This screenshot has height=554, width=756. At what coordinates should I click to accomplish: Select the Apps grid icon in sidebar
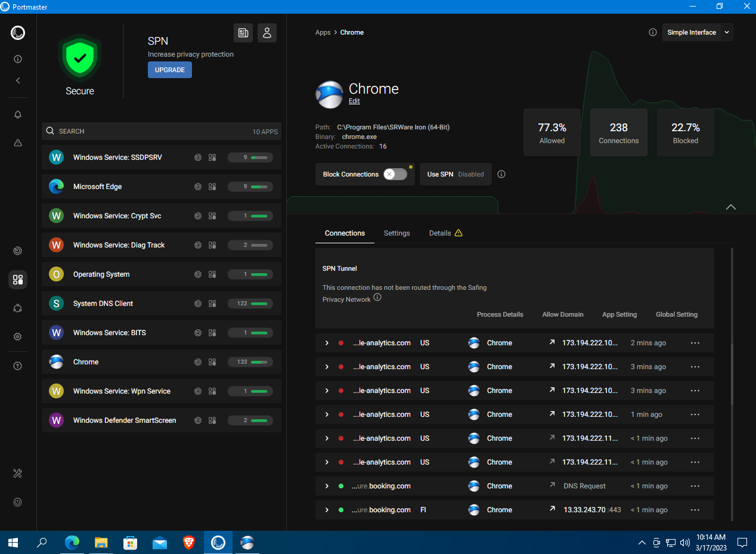[18, 279]
